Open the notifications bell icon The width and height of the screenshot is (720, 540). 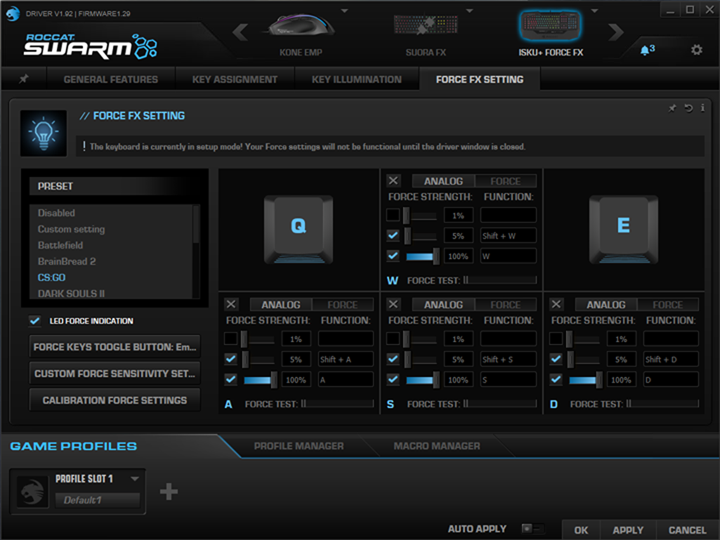644,49
